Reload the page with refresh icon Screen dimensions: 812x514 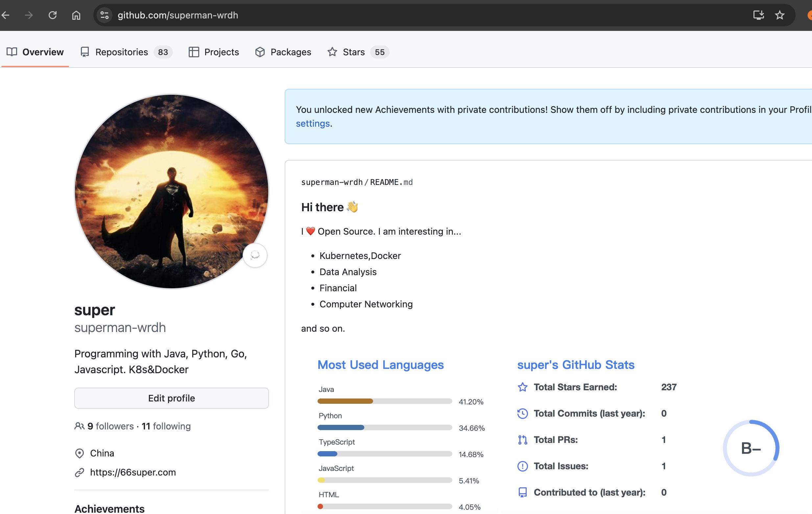[53, 15]
